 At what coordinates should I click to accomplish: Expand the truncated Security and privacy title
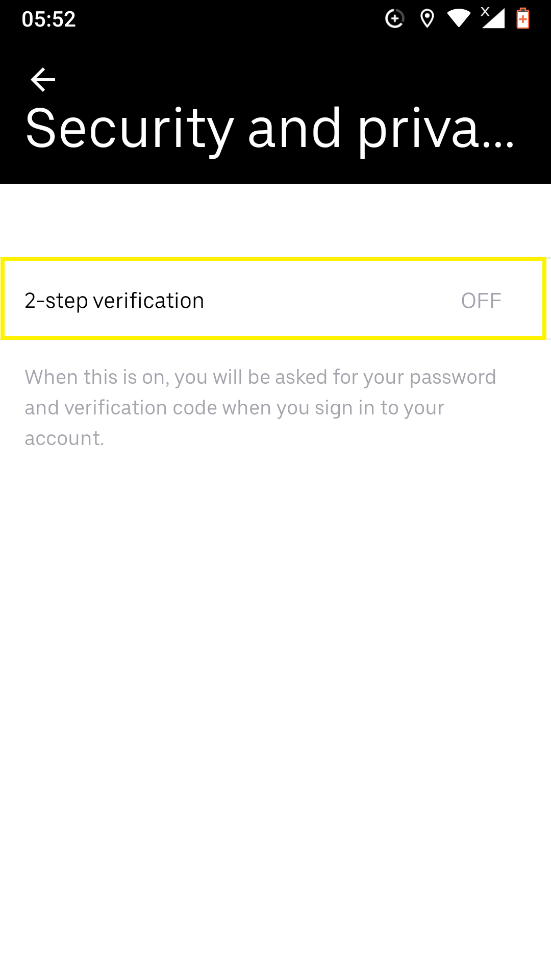(x=270, y=130)
